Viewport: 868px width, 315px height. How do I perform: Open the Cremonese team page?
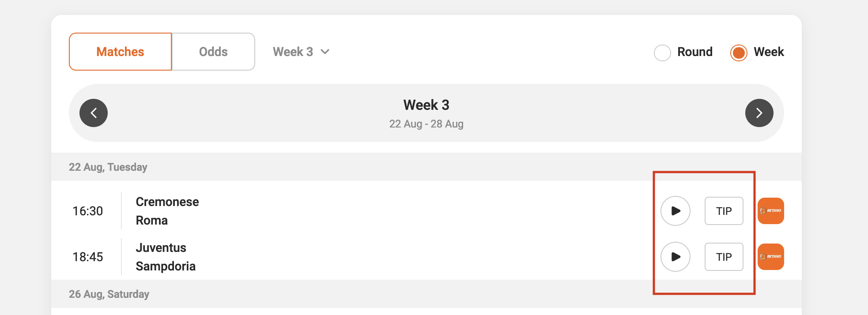pyautogui.click(x=167, y=202)
